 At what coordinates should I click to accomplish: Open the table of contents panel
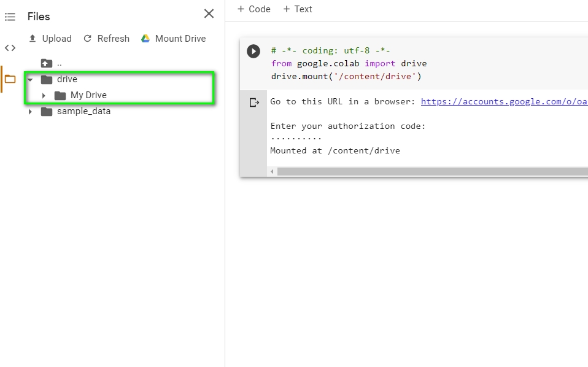coord(10,17)
